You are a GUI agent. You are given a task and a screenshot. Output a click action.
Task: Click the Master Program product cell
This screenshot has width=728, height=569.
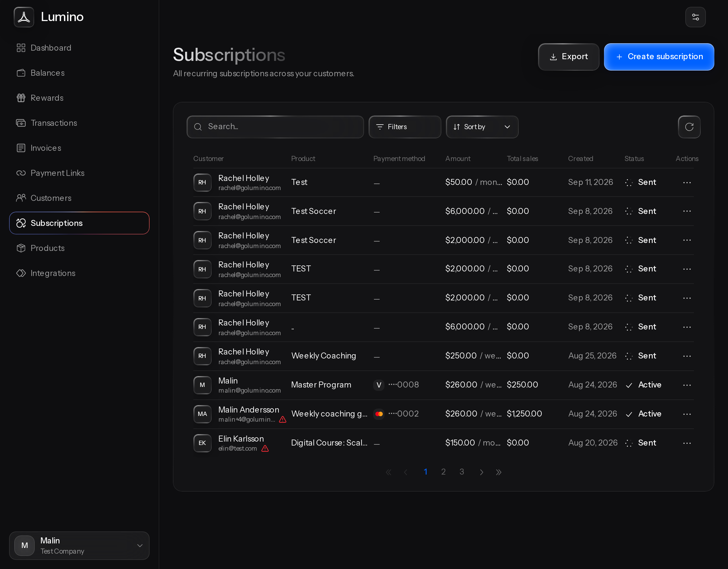pos(321,385)
